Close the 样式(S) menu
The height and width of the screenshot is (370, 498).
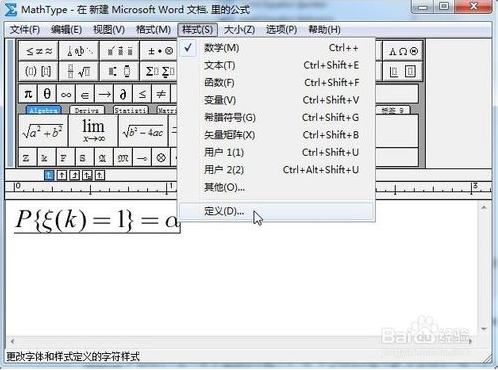click(x=198, y=30)
